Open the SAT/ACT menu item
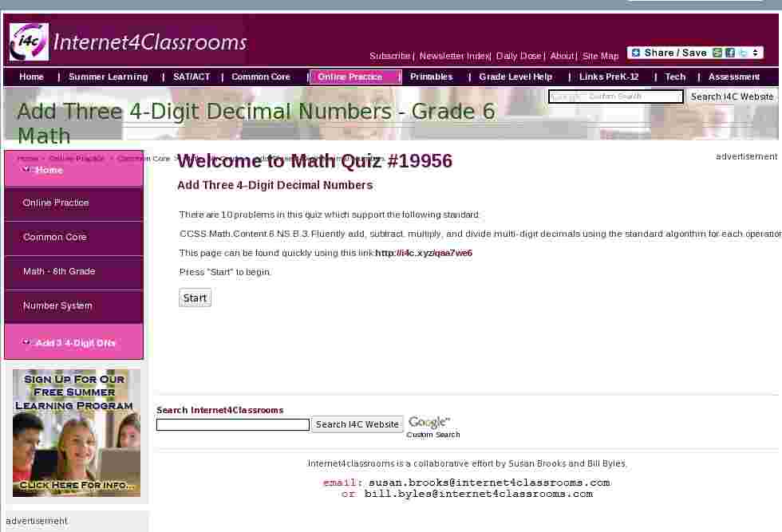Screen dimensions: 782x532 [192, 77]
